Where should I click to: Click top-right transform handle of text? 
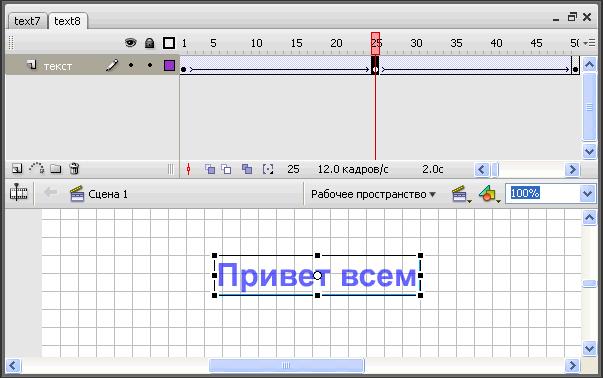coord(420,255)
